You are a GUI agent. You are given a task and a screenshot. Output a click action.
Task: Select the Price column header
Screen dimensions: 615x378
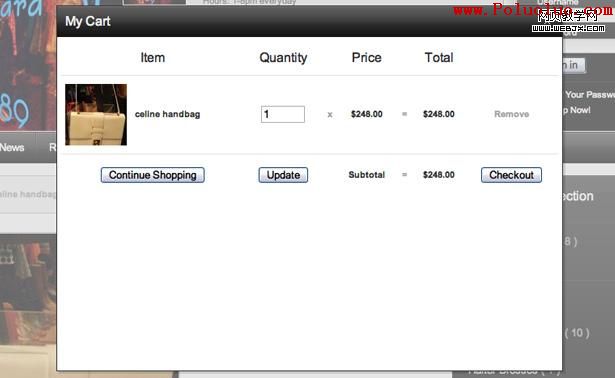click(366, 58)
